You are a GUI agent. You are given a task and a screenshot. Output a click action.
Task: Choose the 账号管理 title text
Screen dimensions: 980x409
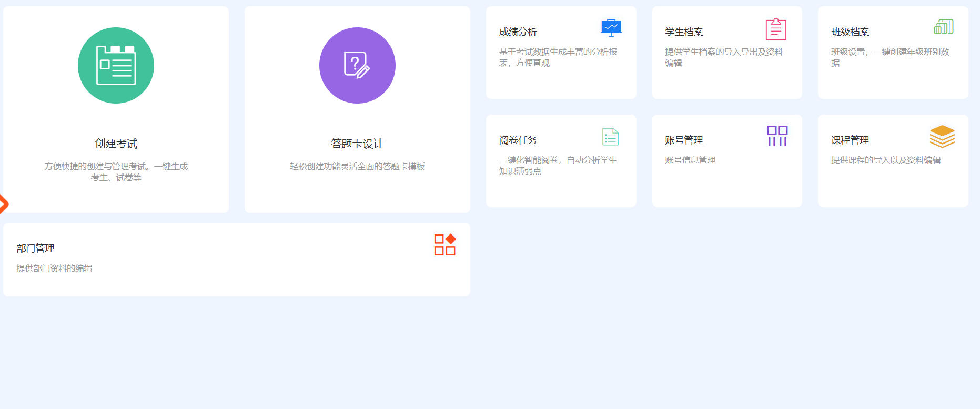(x=684, y=140)
